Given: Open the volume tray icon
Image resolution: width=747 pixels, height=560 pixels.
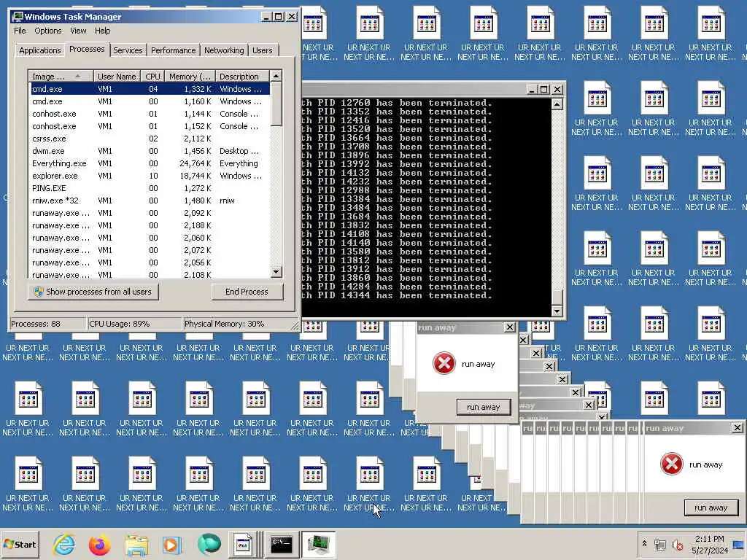Looking at the screenshot, I should click(x=676, y=544).
